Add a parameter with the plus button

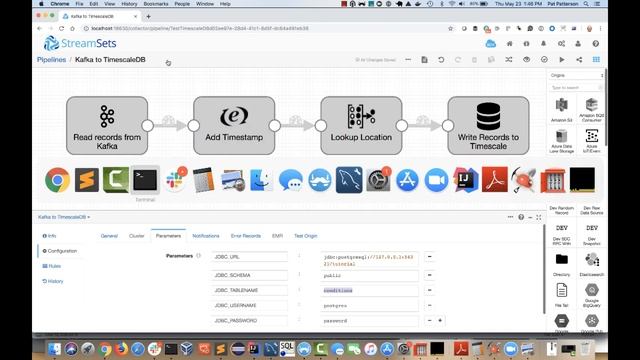point(440,320)
